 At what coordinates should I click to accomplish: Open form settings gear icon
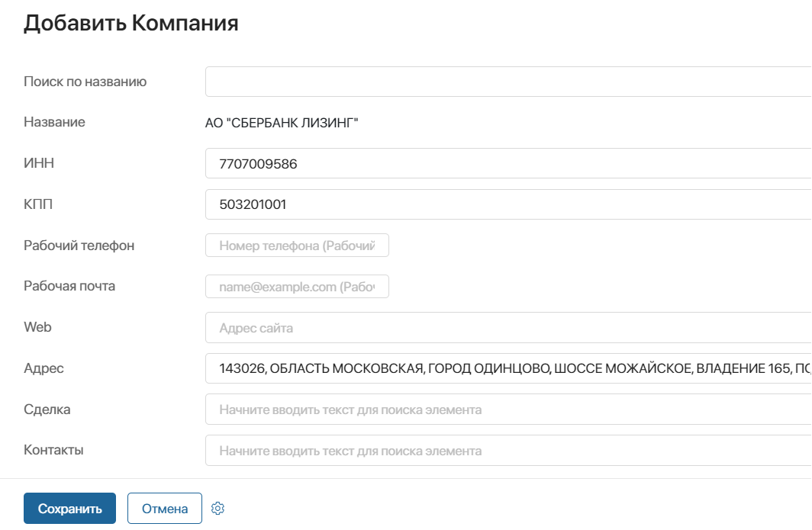coord(217,508)
